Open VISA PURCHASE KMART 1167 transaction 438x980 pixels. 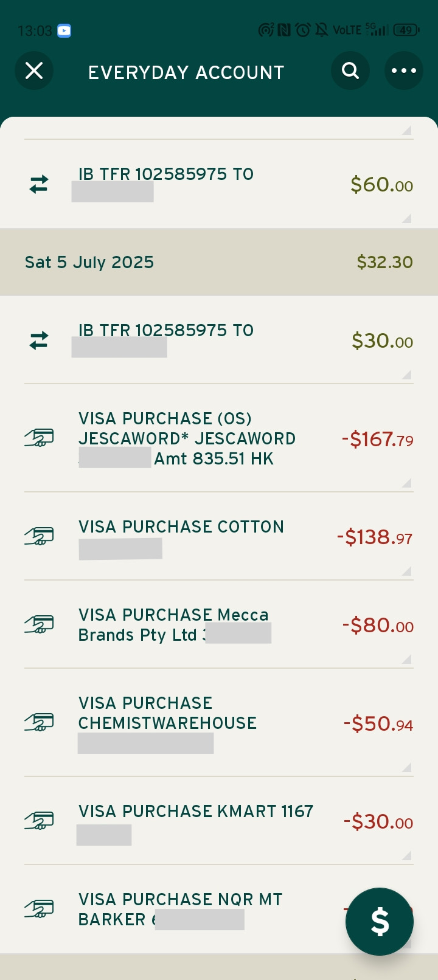(196, 812)
